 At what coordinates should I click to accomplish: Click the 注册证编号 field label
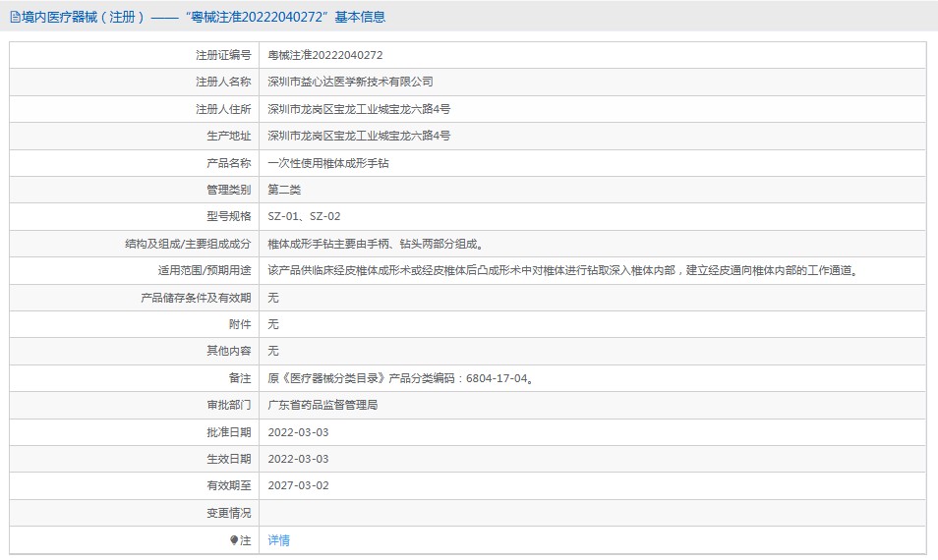(223, 55)
